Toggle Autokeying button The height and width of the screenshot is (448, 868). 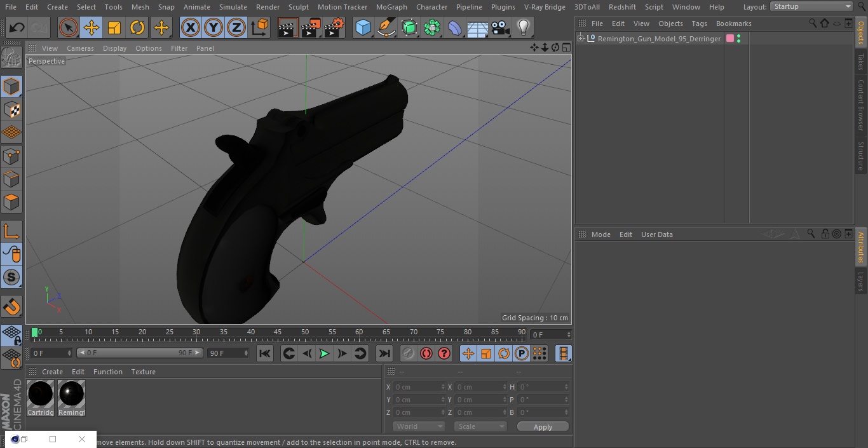pos(426,353)
